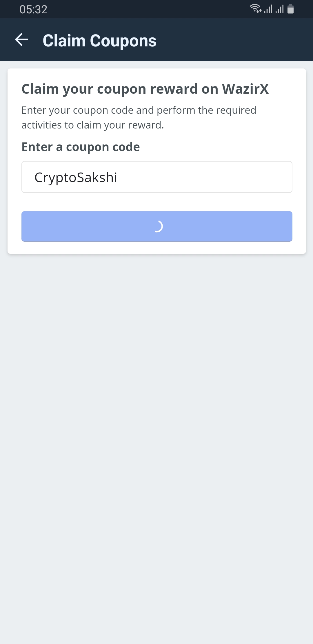
Task: Tap the back arrow in header
Action: [21, 40]
